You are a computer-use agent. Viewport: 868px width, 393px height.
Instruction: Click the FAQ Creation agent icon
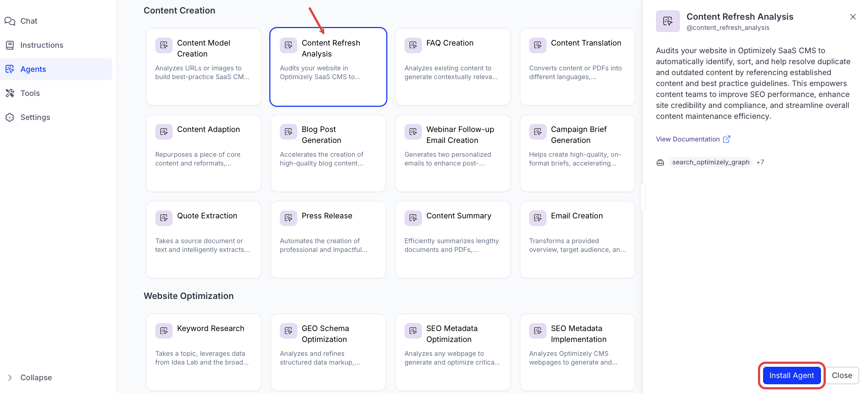click(x=413, y=45)
